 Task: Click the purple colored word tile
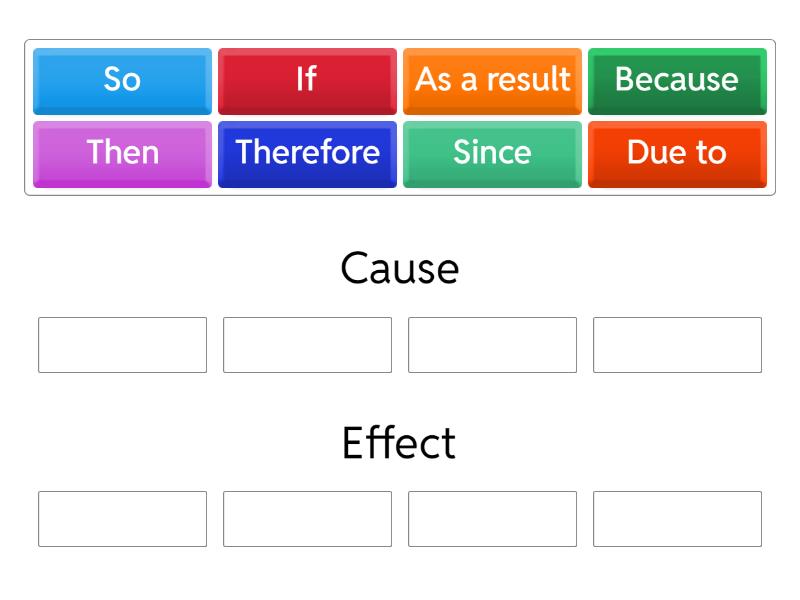[122, 153]
